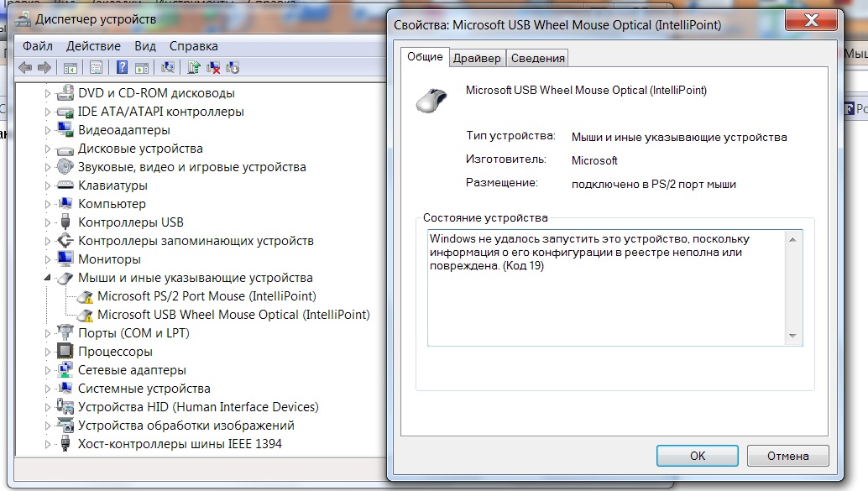Select the Процессоры tree label
Screen dimensions: 868x491
point(115,352)
